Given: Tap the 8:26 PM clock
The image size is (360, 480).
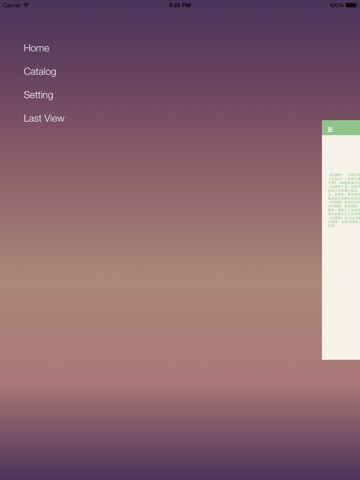Looking at the screenshot, I should pyautogui.click(x=180, y=5).
